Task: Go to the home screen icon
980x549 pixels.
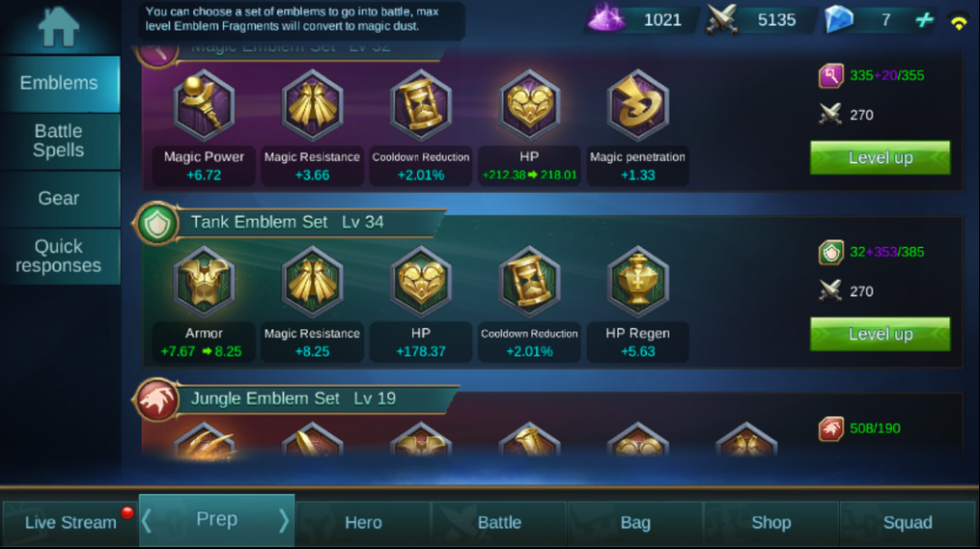Action: [59, 27]
